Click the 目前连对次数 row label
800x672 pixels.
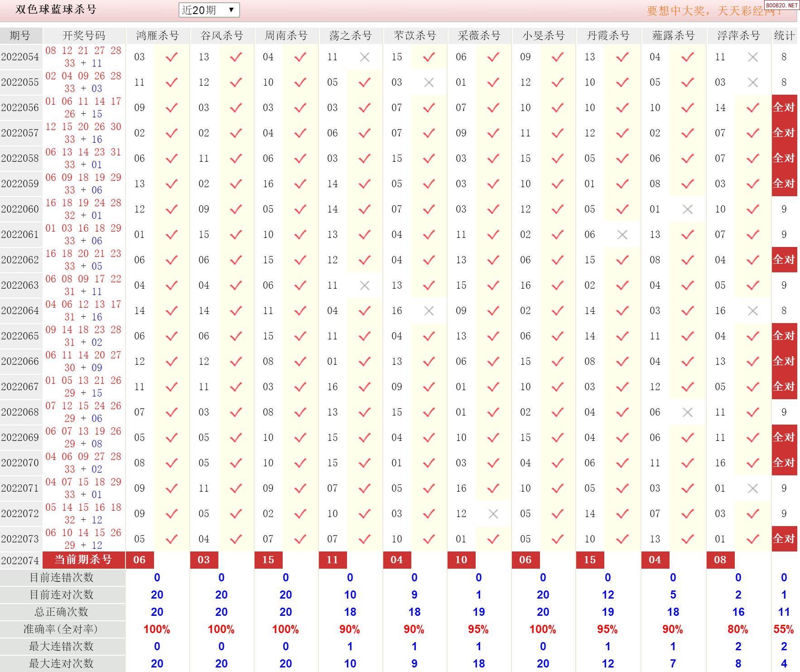pos(62,595)
